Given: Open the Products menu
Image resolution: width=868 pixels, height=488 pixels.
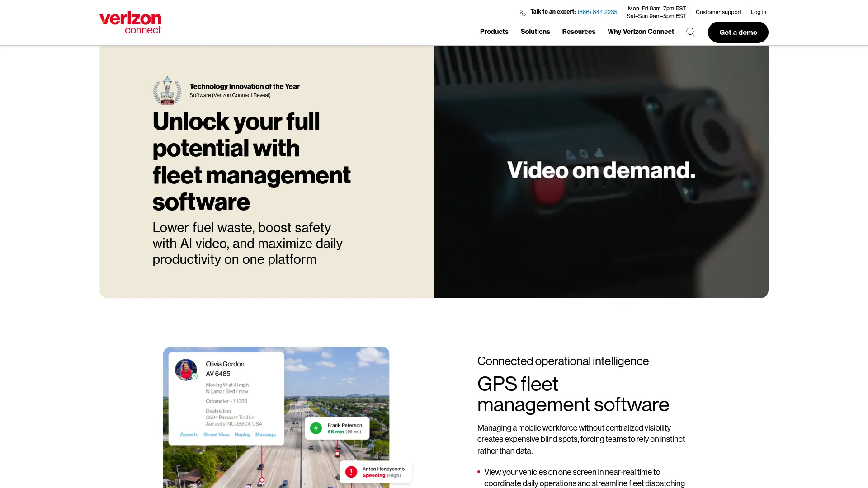Looking at the screenshot, I should coord(494,32).
